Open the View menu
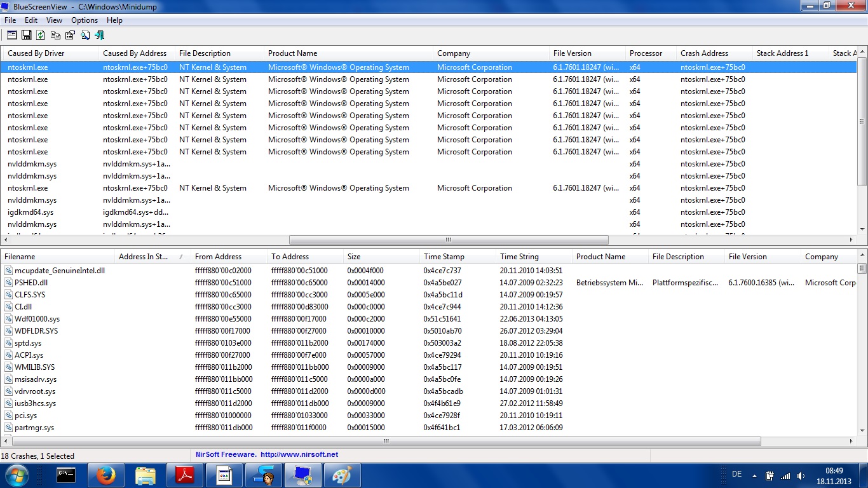 (54, 20)
